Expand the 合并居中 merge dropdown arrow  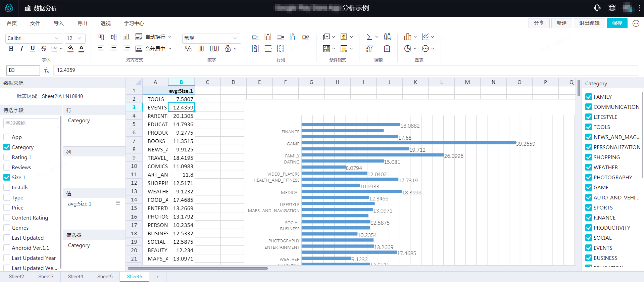click(170, 49)
